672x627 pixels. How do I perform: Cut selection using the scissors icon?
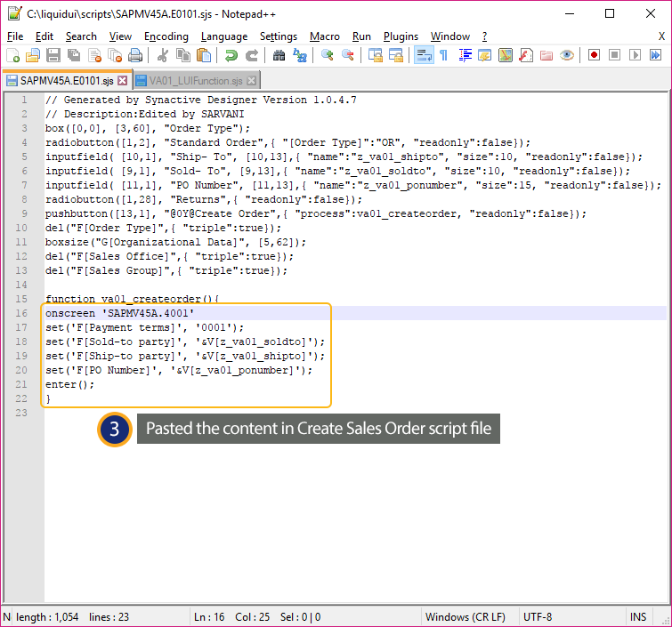click(x=162, y=55)
